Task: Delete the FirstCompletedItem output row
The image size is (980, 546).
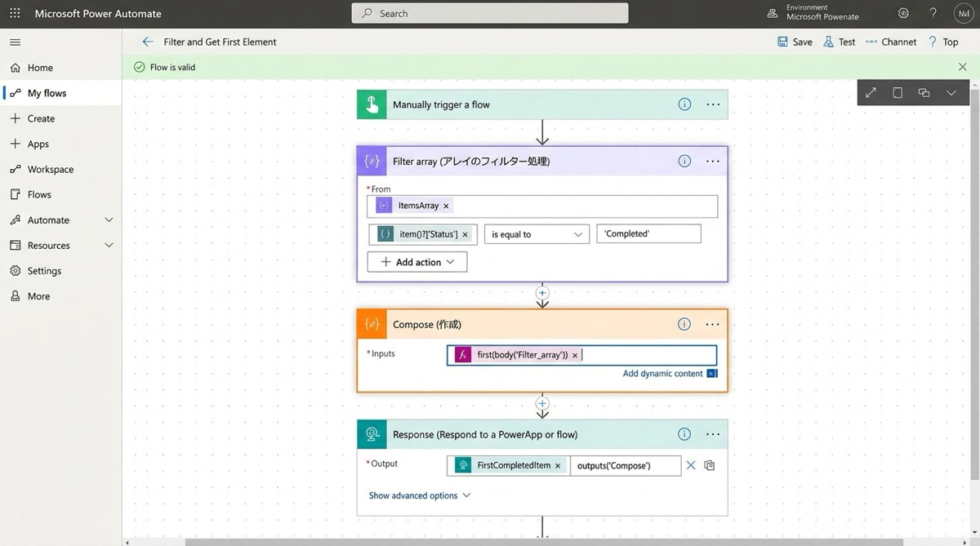Action: tap(691, 465)
